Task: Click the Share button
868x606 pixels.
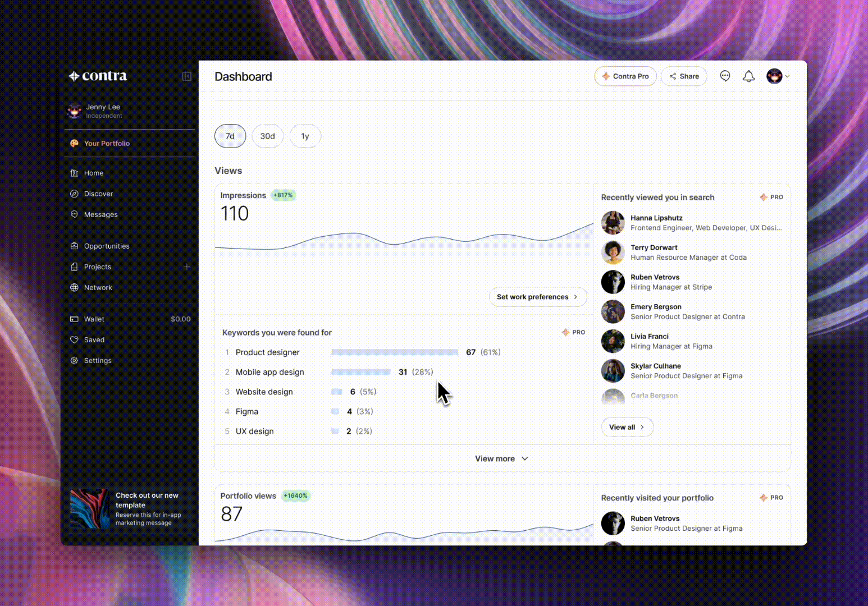Action: click(x=684, y=76)
